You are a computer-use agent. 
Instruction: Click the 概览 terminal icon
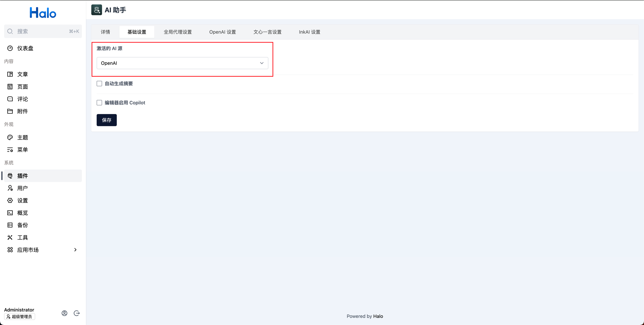pos(10,213)
